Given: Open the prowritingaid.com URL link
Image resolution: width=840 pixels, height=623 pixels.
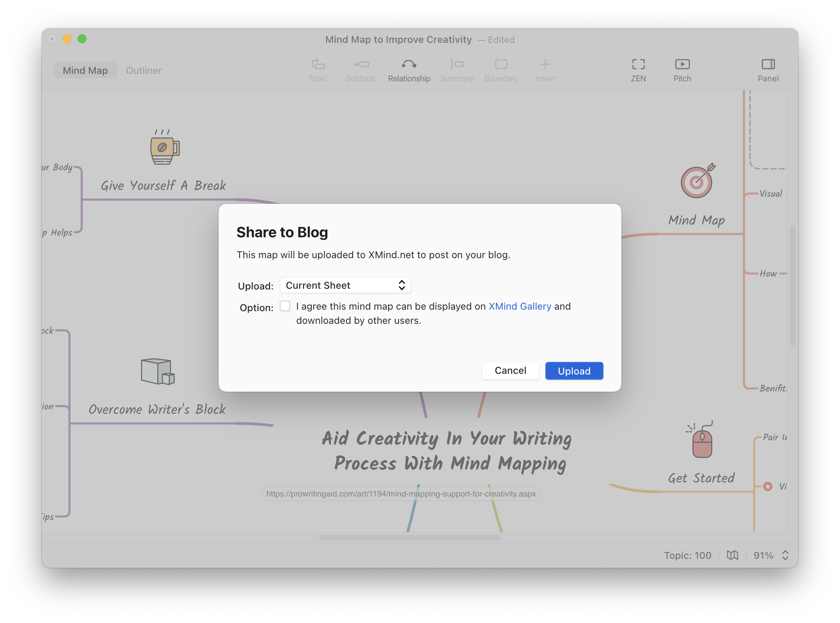Looking at the screenshot, I should click(401, 494).
